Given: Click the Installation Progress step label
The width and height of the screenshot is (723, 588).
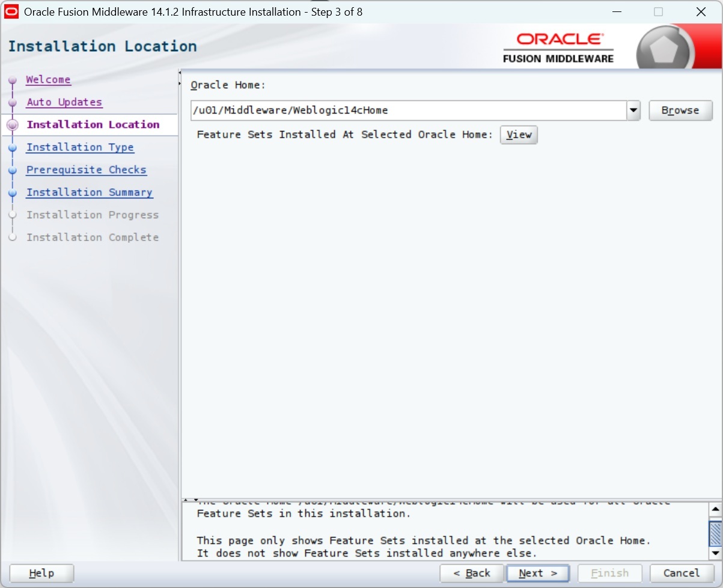Looking at the screenshot, I should [x=93, y=215].
